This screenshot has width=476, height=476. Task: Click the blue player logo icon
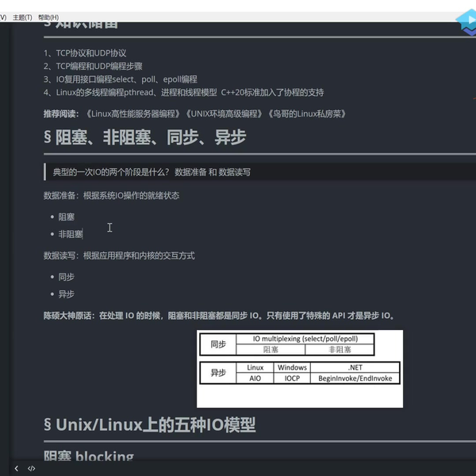(x=467, y=22)
